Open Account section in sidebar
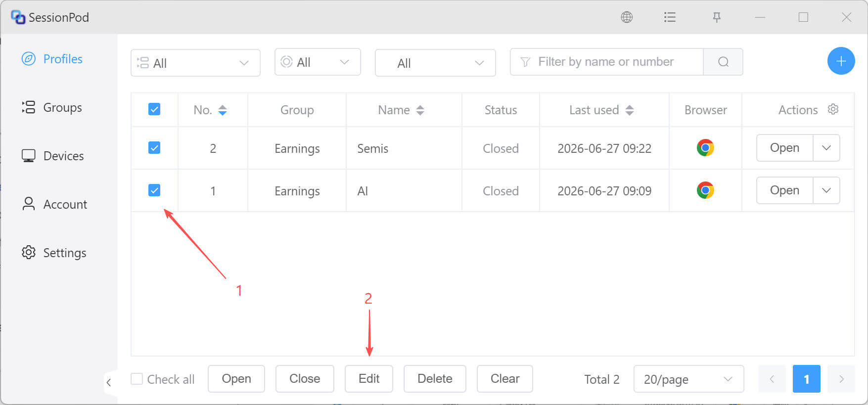This screenshot has height=405, width=868. (x=54, y=204)
